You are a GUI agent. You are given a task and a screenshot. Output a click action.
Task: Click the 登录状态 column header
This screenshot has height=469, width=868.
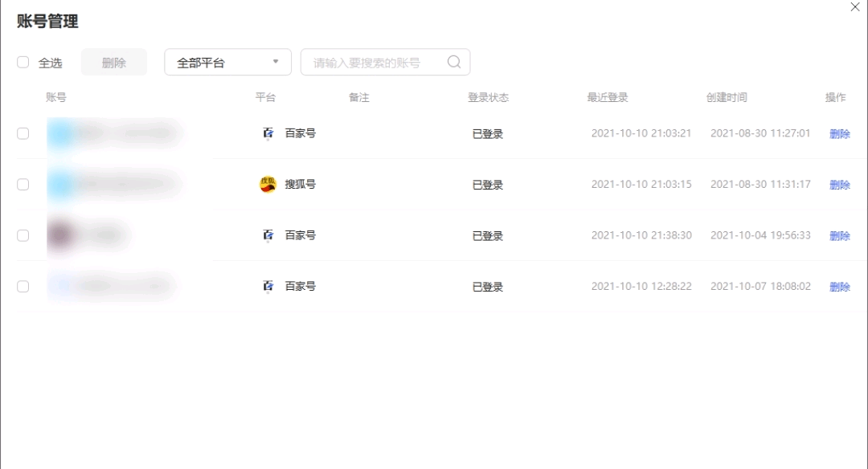tap(488, 98)
